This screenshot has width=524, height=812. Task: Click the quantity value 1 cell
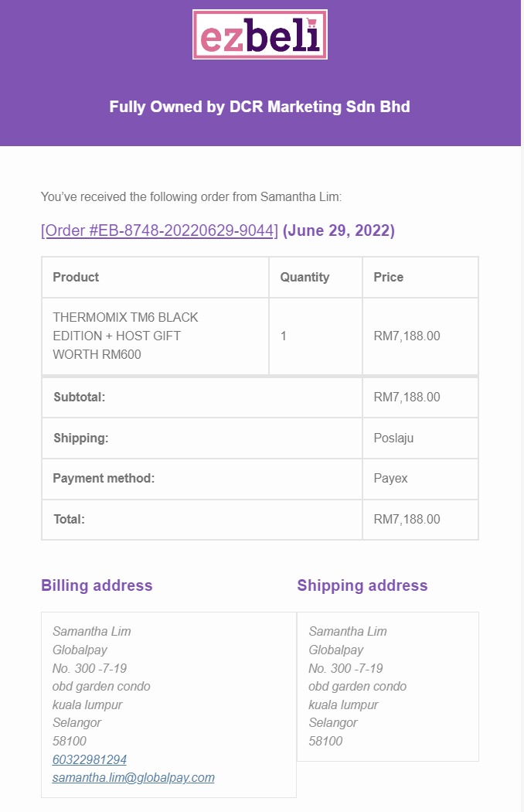[315, 336]
